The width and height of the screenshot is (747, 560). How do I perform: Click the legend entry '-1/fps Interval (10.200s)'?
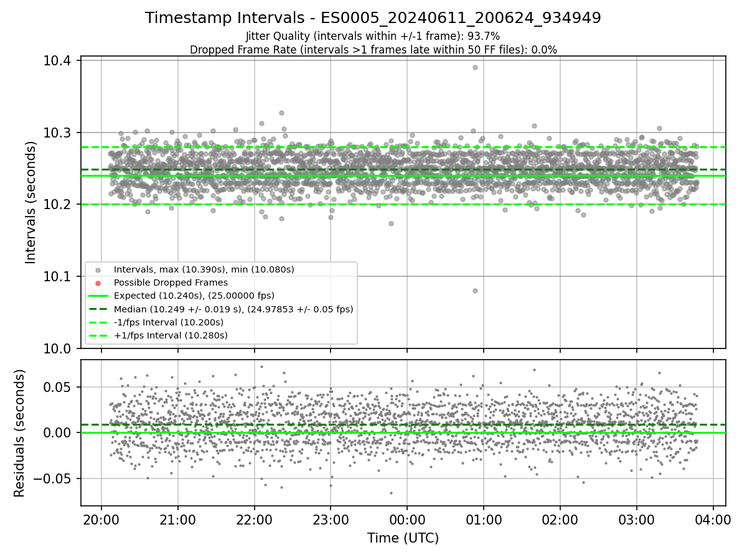tap(169, 322)
